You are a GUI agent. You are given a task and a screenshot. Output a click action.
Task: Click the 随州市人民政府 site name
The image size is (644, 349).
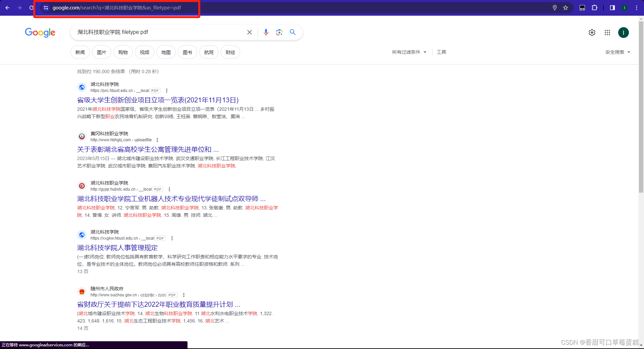click(107, 289)
